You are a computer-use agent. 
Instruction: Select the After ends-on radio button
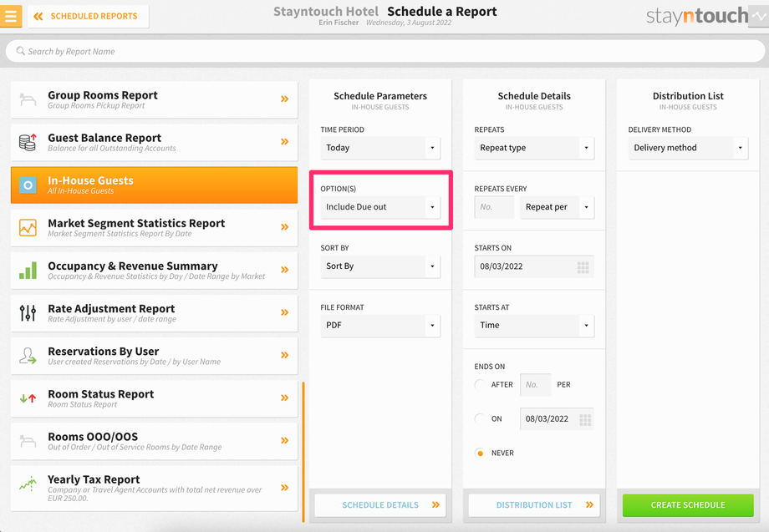[480, 384]
